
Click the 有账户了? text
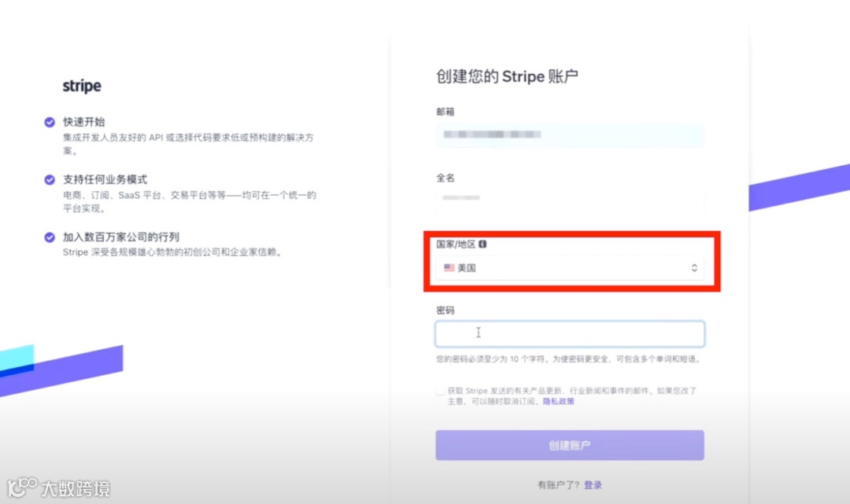tap(558, 485)
